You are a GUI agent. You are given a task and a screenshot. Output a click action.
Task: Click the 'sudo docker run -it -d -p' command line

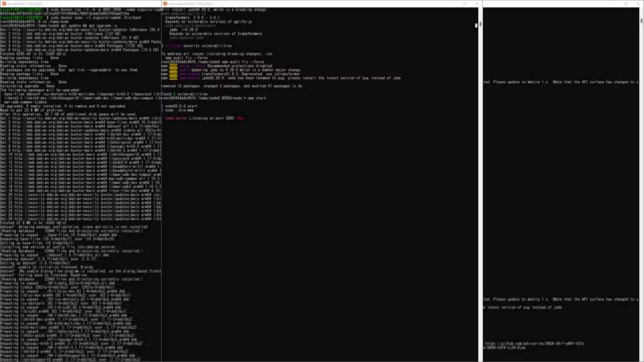click(x=80, y=10)
